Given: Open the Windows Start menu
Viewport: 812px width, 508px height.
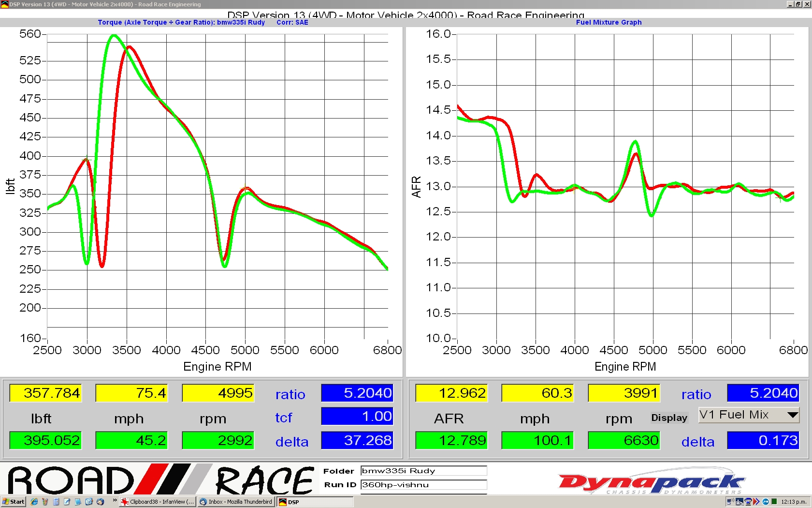Looking at the screenshot, I should 13,502.
